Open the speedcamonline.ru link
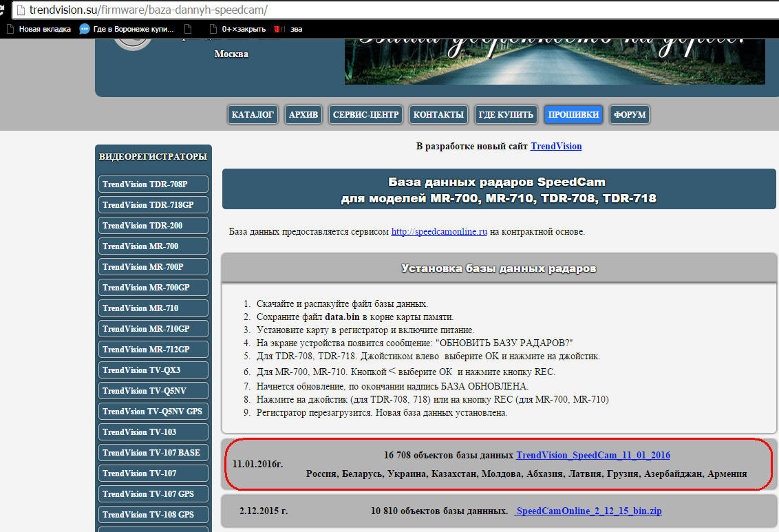Image resolution: width=779 pixels, height=532 pixels. coord(439,232)
